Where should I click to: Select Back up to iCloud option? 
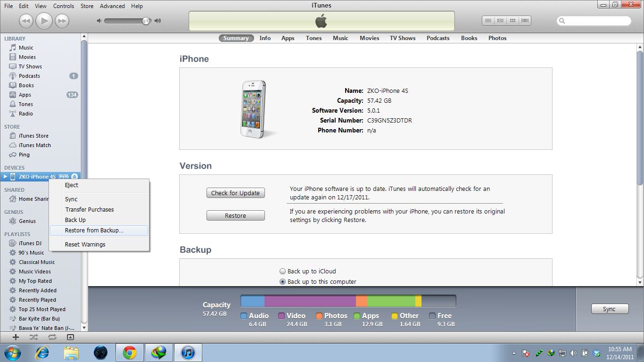(x=282, y=271)
